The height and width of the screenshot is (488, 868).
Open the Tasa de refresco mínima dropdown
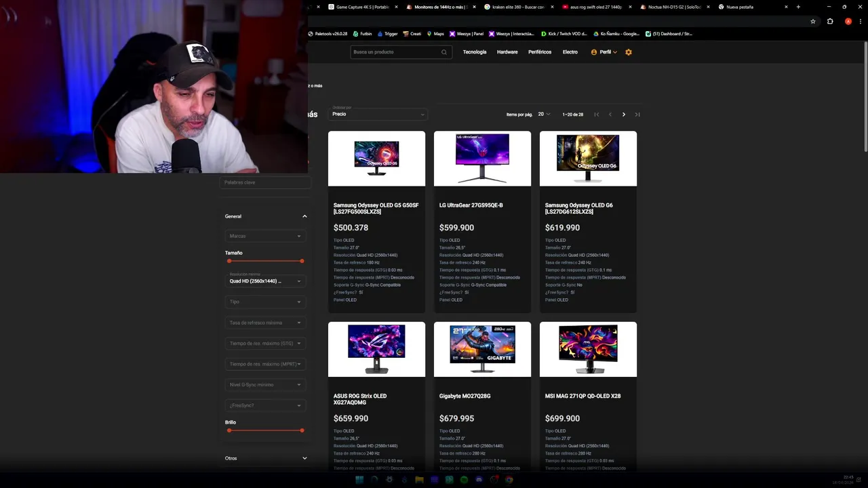pos(265,323)
